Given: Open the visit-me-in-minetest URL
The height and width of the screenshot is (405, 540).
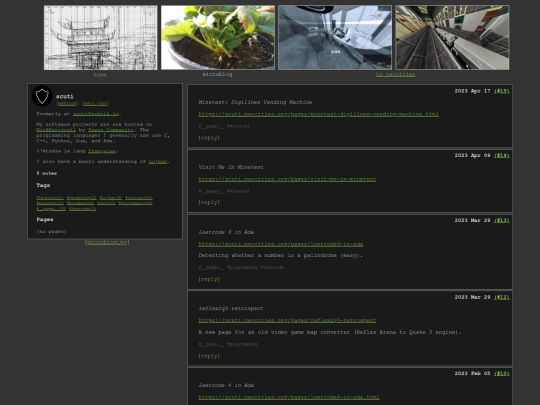Looking at the screenshot, I should (287, 179).
